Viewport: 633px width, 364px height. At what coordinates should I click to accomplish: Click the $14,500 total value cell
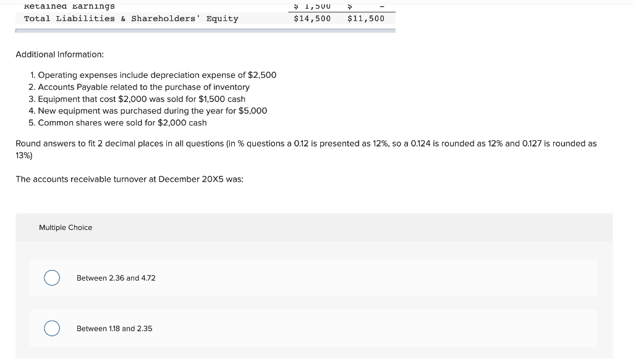[311, 19]
